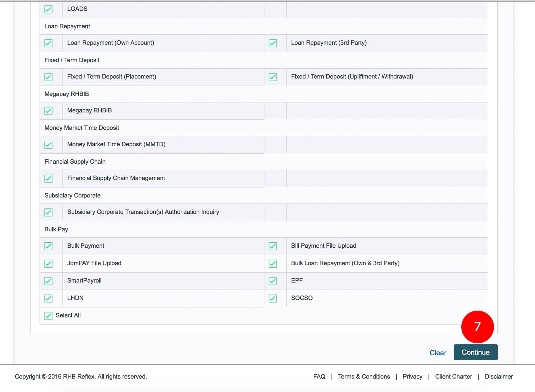This screenshot has width=535, height=392.
Task: Click the Clear link
Action: pos(438,353)
